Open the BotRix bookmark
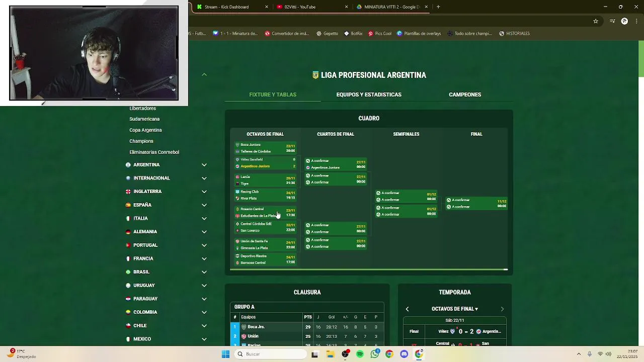Screen dimensions: 644x362 [x=353, y=34]
